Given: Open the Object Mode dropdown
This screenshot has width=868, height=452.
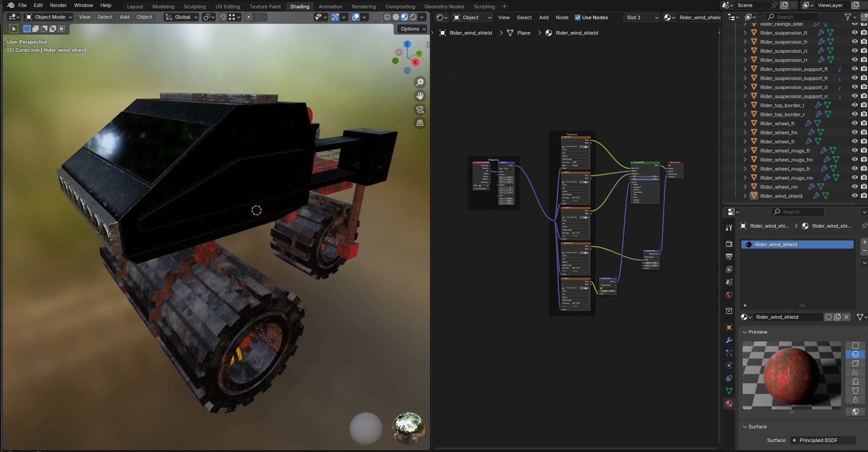Looking at the screenshot, I should [49, 17].
